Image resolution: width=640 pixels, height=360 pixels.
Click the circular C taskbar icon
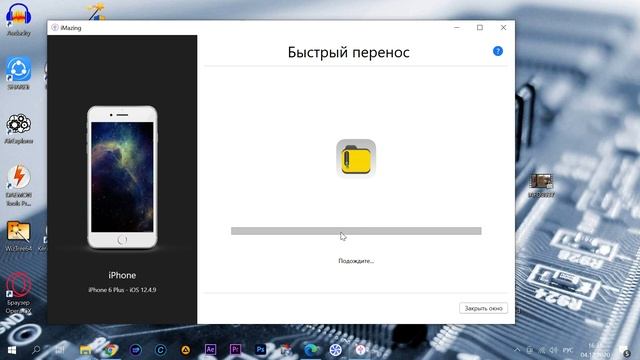coord(160,350)
